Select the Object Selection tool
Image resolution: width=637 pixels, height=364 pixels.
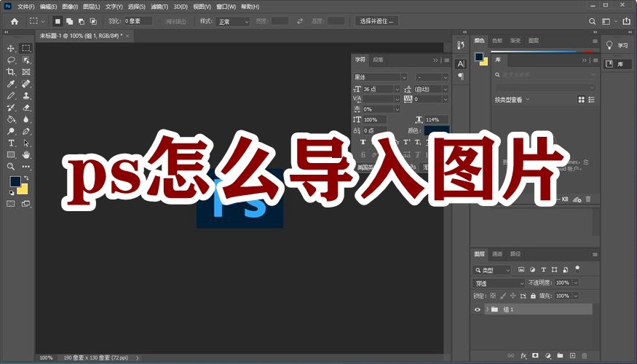pos(26,60)
